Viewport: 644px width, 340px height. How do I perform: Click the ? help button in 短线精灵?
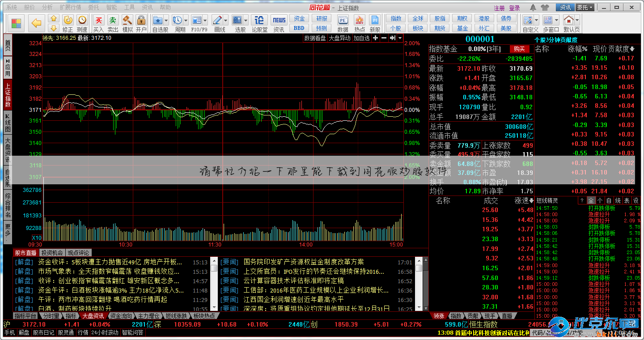coord(582,200)
